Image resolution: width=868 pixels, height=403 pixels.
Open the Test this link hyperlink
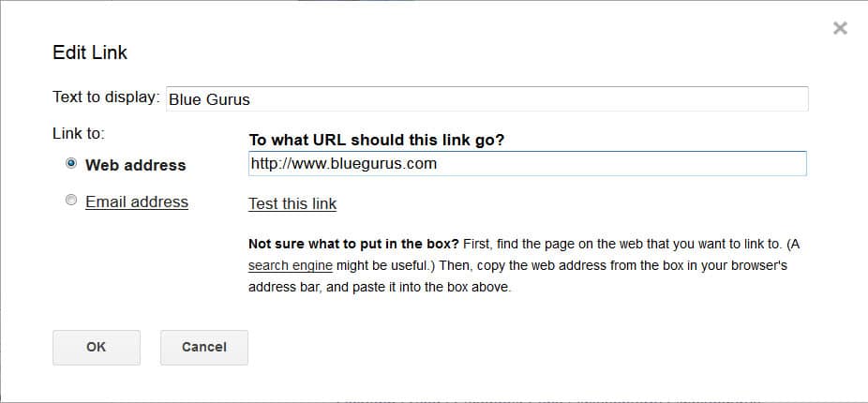(292, 203)
